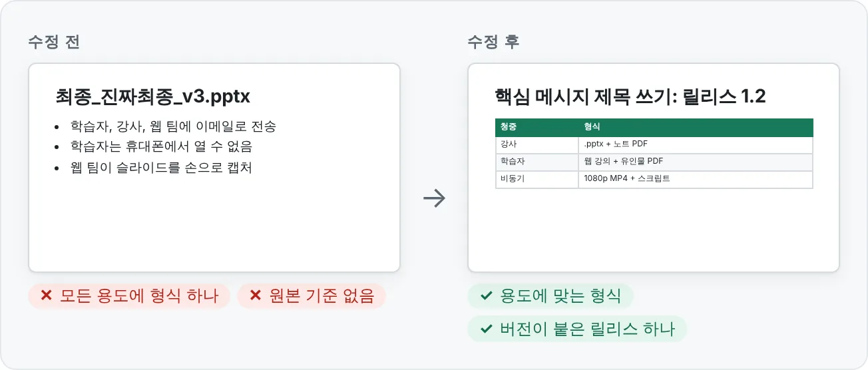Screen dimensions: 868x370
Task: Click the '강사' table cell
Action: pyautogui.click(x=537, y=145)
